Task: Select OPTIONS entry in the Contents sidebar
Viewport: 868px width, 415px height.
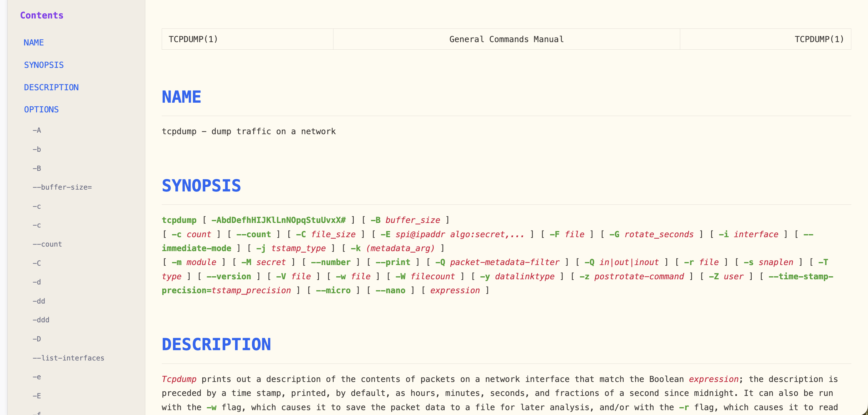Action: pos(41,110)
